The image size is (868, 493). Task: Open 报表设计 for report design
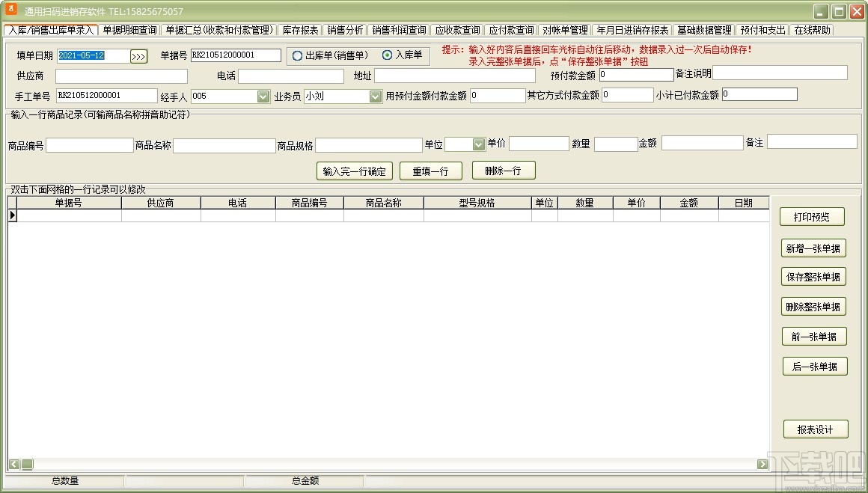(814, 429)
